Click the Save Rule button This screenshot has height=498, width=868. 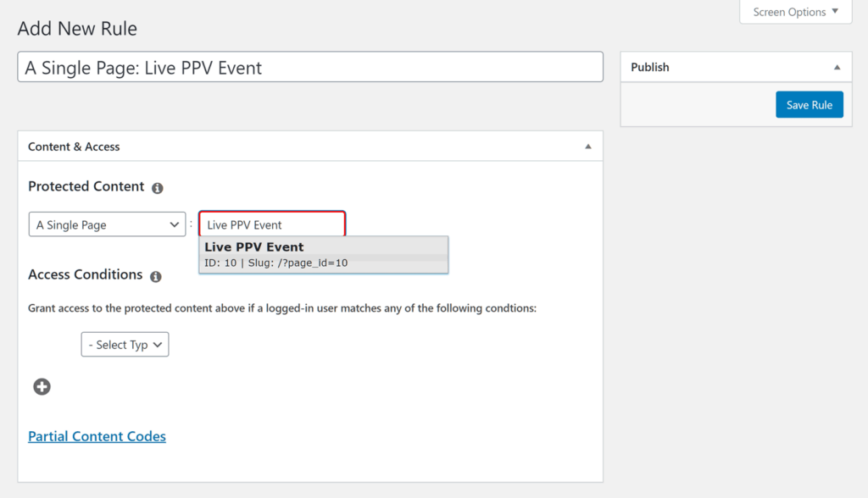[809, 104]
